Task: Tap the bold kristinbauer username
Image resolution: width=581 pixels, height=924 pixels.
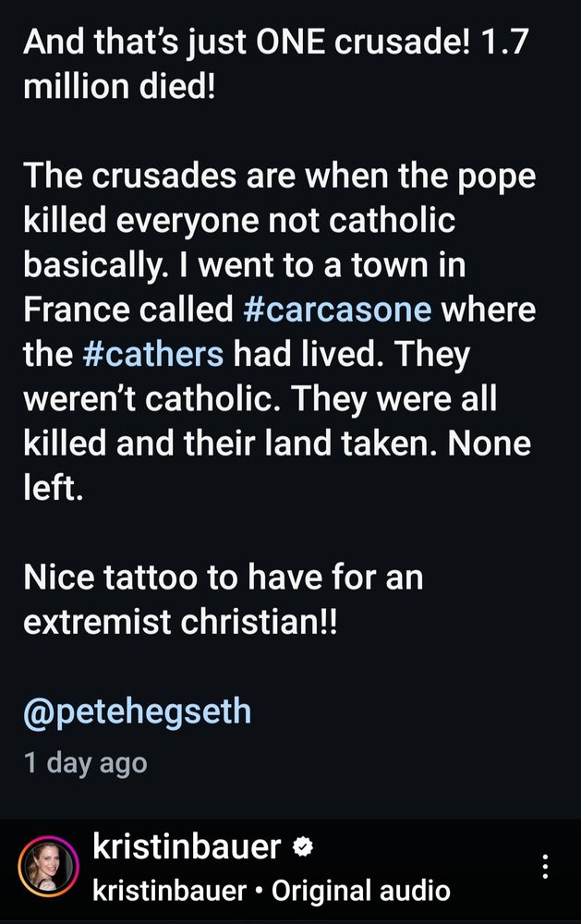Action: (x=187, y=847)
